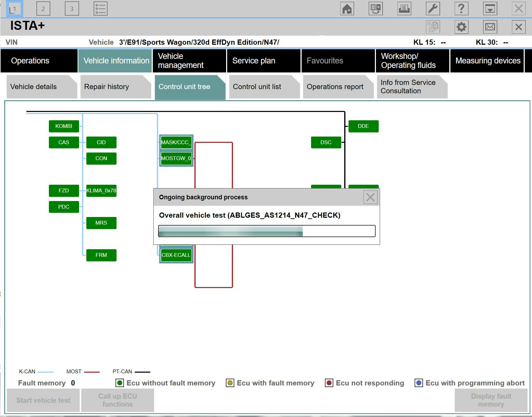Open the vehicle connection manager icon
The image size is (532, 417).
coord(376,8)
